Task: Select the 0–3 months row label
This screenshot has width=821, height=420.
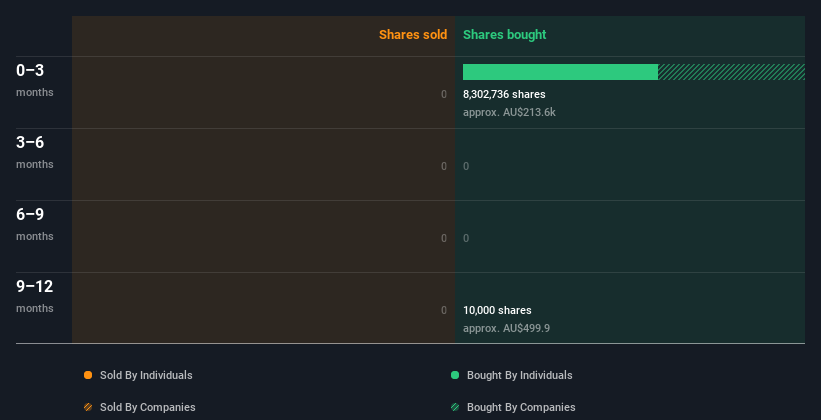Action: click(35, 80)
